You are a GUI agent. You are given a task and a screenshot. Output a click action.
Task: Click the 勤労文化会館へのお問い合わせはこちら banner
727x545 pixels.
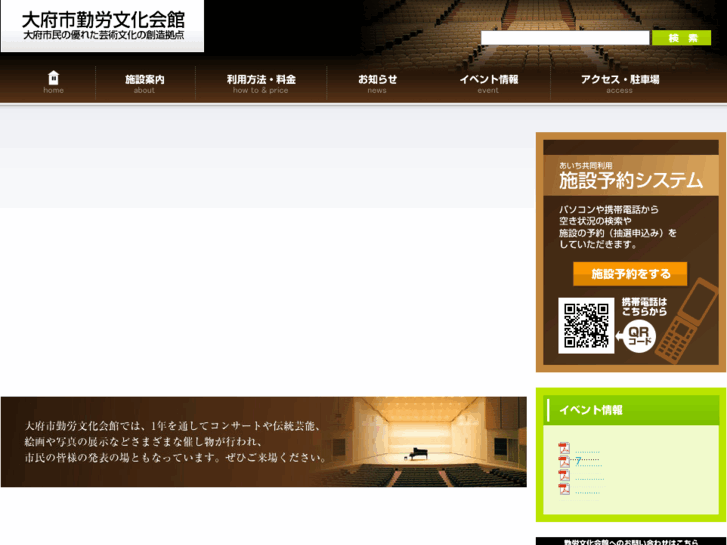[631, 541]
